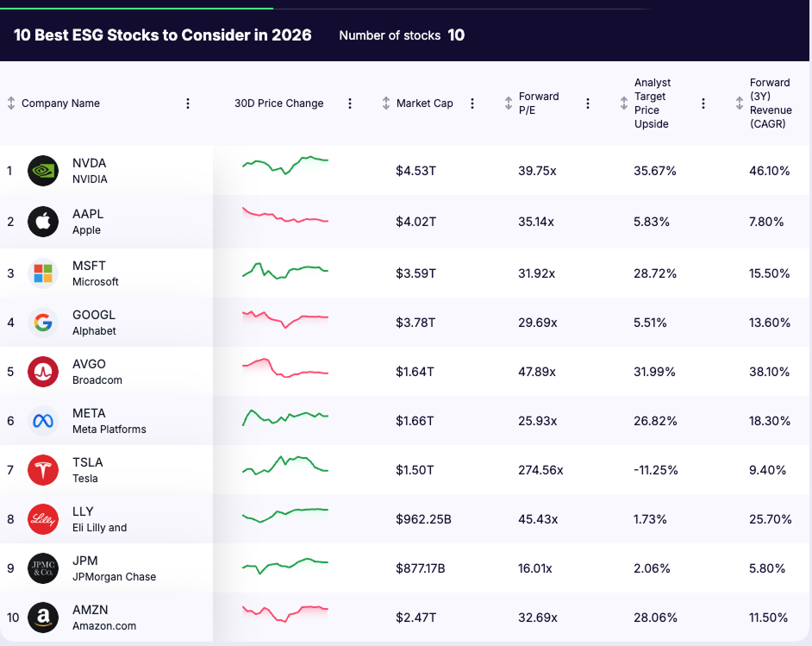Open the AMZN ticker link
The image size is (812, 646).
(x=89, y=610)
